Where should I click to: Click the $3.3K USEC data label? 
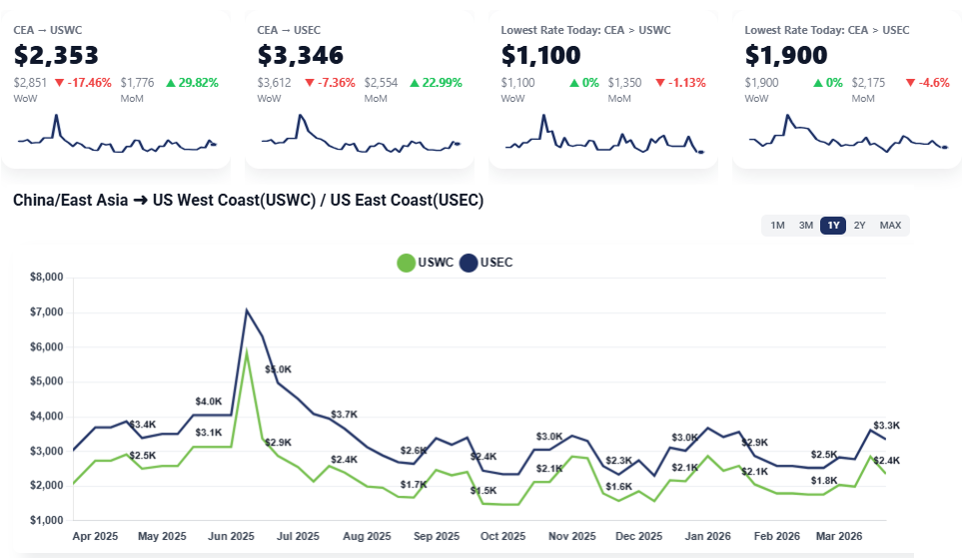pos(886,425)
